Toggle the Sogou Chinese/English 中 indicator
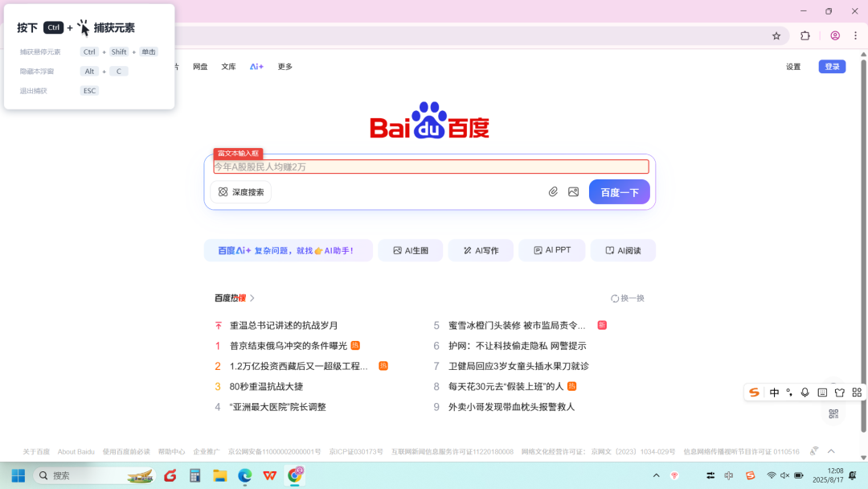 point(774,392)
